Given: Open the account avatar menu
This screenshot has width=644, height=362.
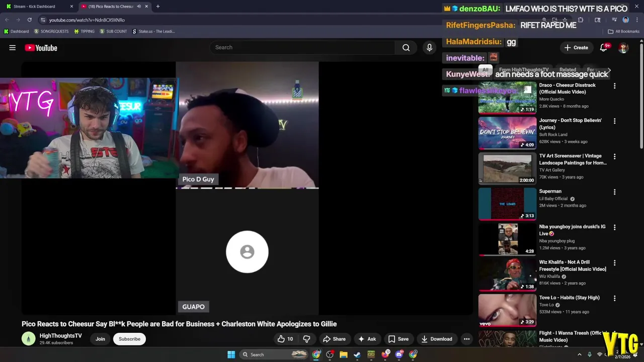Looking at the screenshot, I should pos(623,48).
